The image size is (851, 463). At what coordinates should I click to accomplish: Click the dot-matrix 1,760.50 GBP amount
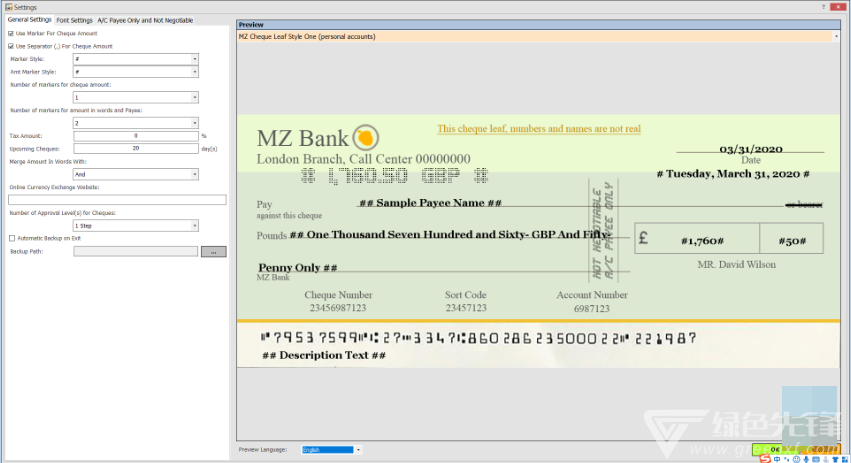(x=395, y=175)
